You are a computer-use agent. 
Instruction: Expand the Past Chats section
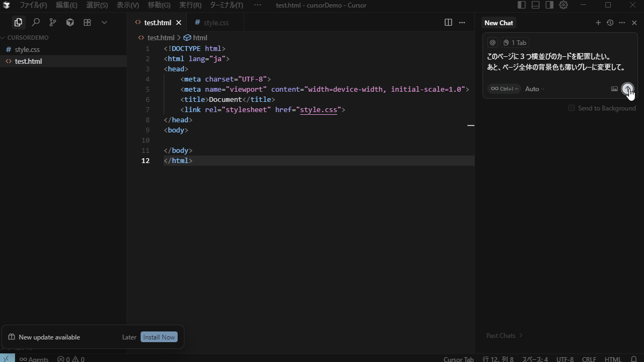point(504,336)
